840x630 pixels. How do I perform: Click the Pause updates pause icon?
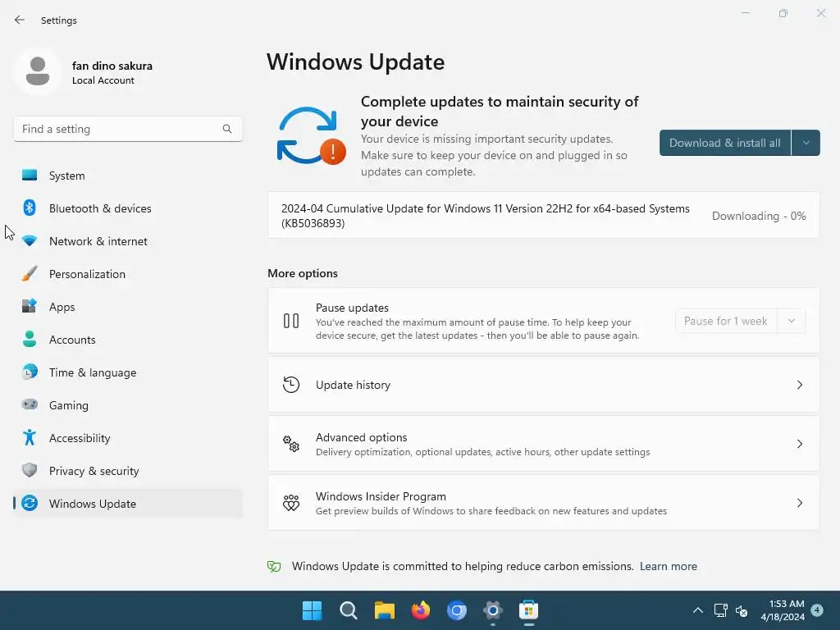pos(291,321)
